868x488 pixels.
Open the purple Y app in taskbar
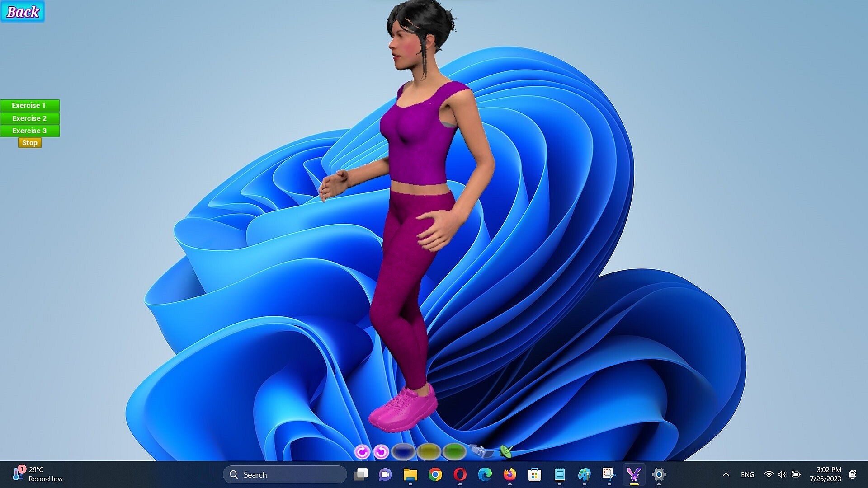634,474
